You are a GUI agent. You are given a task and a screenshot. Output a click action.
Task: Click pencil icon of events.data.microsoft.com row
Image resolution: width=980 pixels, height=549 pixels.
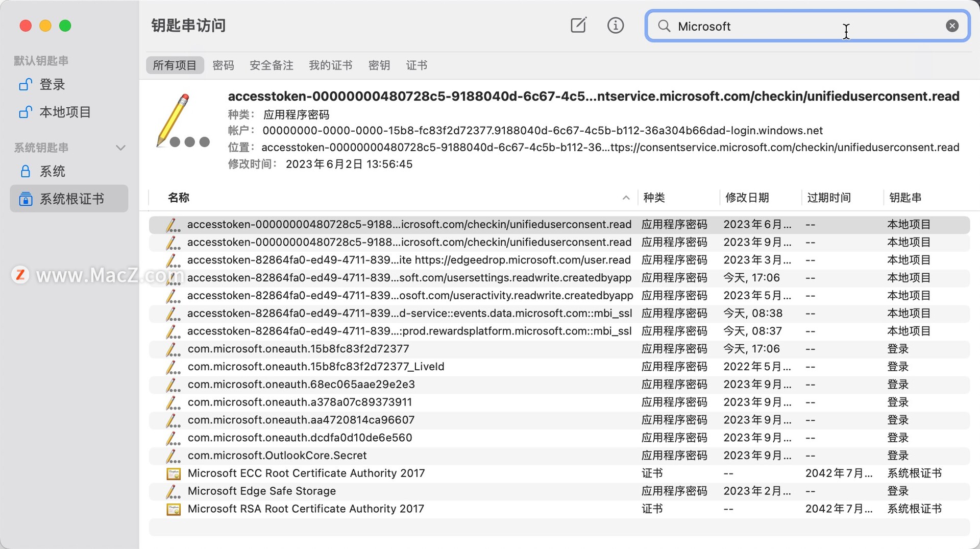(x=173, y=314)
